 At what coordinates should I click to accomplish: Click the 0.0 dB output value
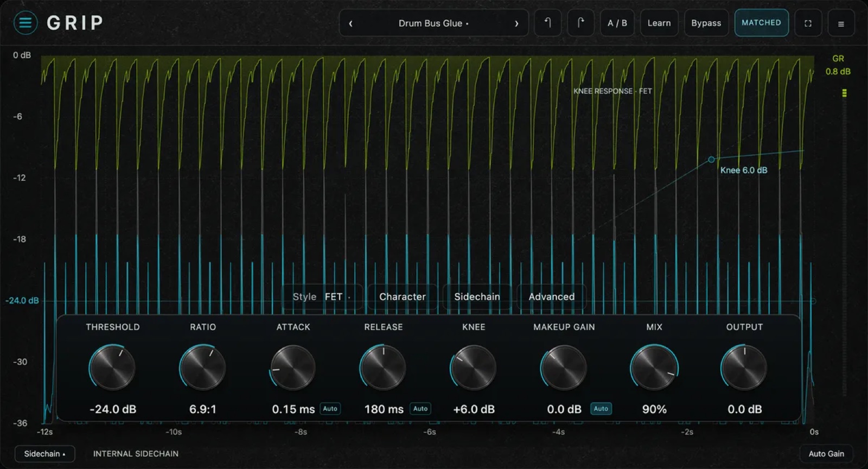pos(745,409)
